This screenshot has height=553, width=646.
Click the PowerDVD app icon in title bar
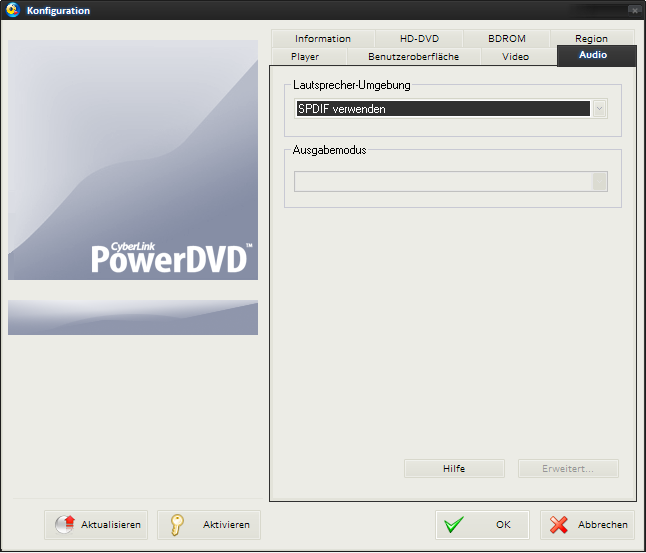13,9
